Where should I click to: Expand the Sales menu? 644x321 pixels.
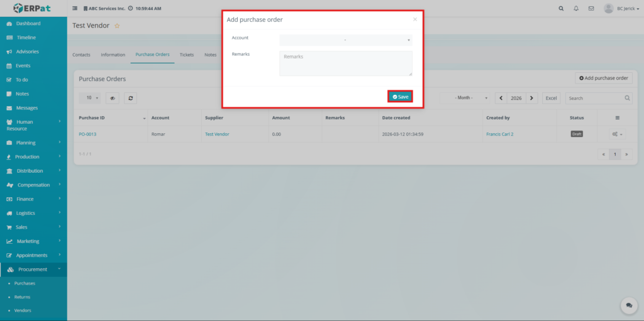pos(34,227)
